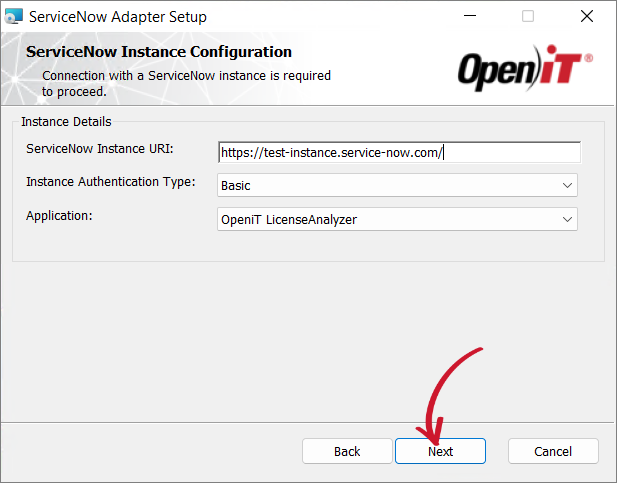Cancel the ServiceNow Adapter Setup
The height and width of the screenshot is (483, 617).
pos(553,451)
